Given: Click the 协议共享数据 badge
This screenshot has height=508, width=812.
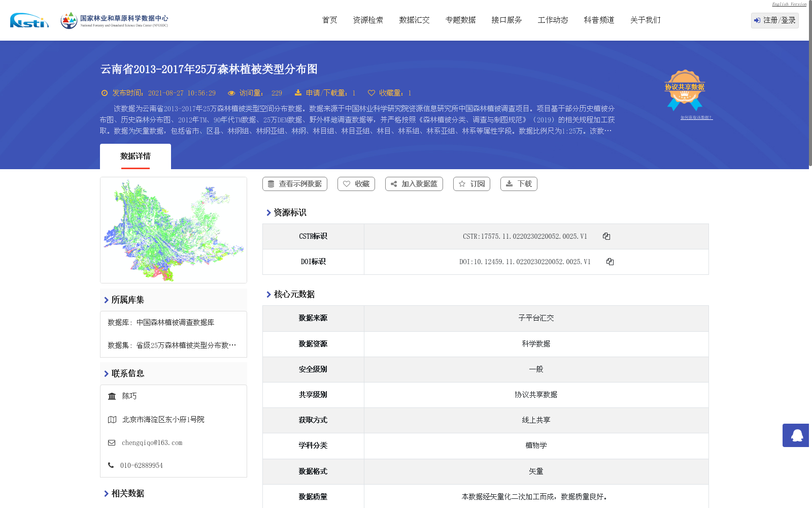Looking at the screenshot, I should coord(685,90).
